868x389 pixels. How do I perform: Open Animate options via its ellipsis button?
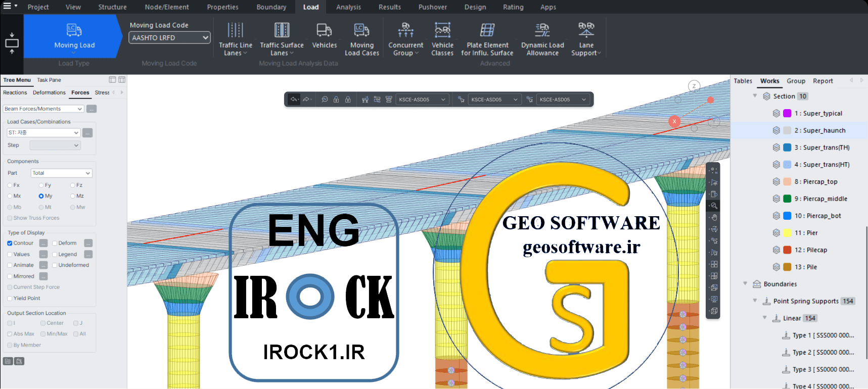[43, 265]
